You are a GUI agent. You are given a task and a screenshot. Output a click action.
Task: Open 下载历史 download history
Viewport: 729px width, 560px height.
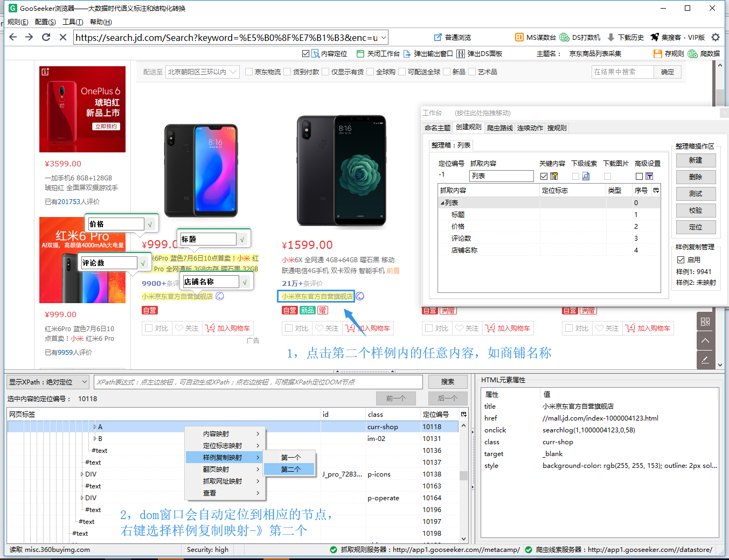626,37
